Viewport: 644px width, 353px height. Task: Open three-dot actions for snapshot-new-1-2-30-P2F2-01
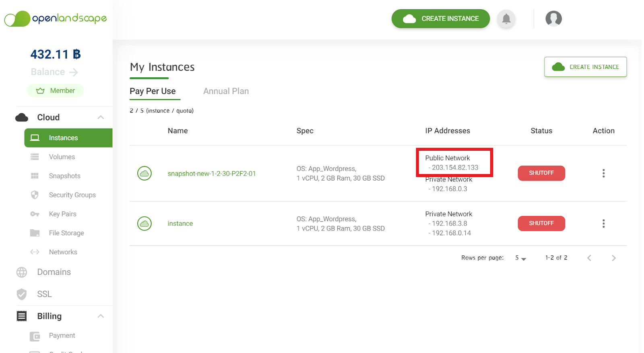pos(603,173)
